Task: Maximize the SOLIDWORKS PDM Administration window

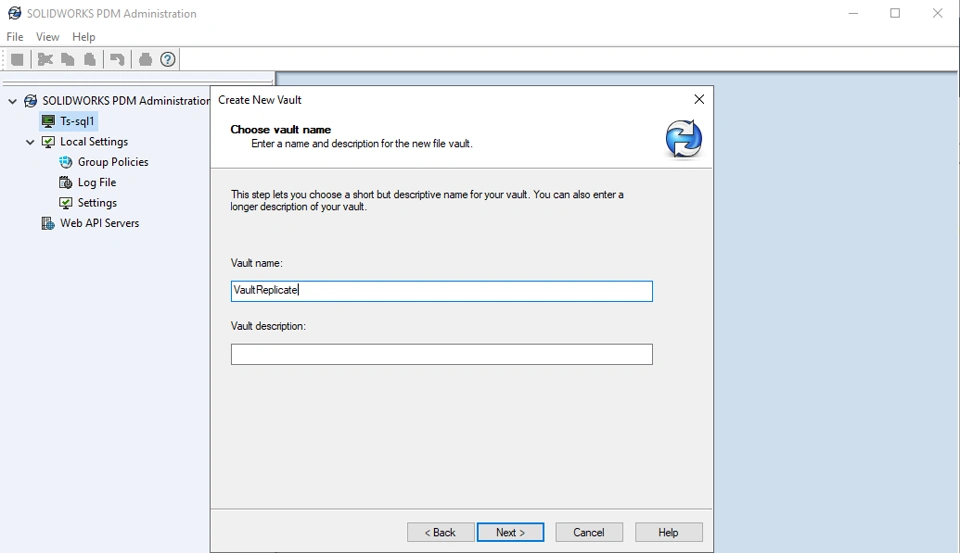Action: click(x=895, y=13)
